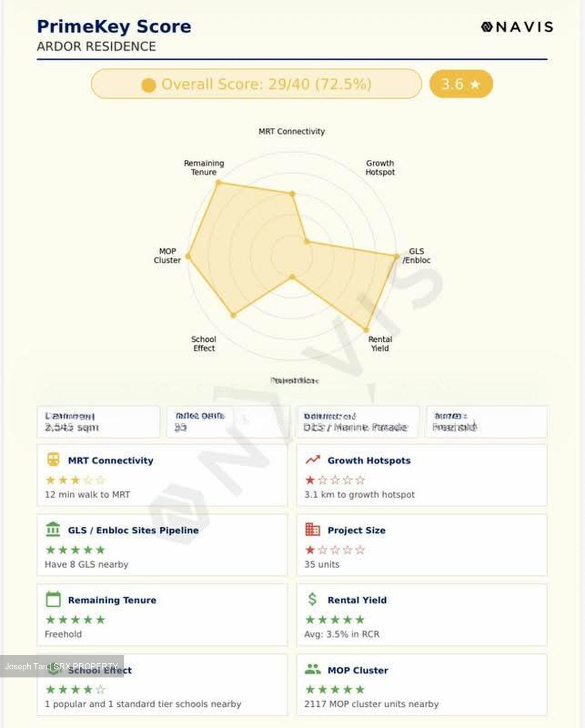Screen dimensions: 585x728
Task: Click the Rental Yield radar chart vertex
Action: point(367,330)
